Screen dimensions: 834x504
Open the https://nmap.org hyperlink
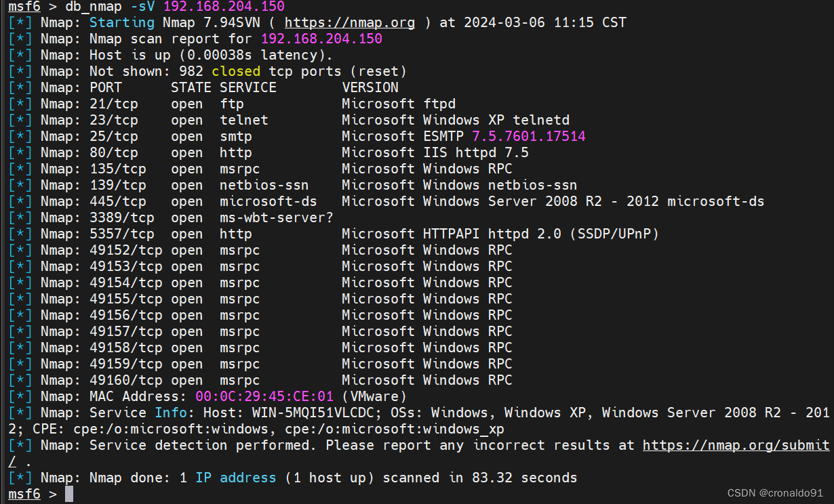click(x=349, y=22)
